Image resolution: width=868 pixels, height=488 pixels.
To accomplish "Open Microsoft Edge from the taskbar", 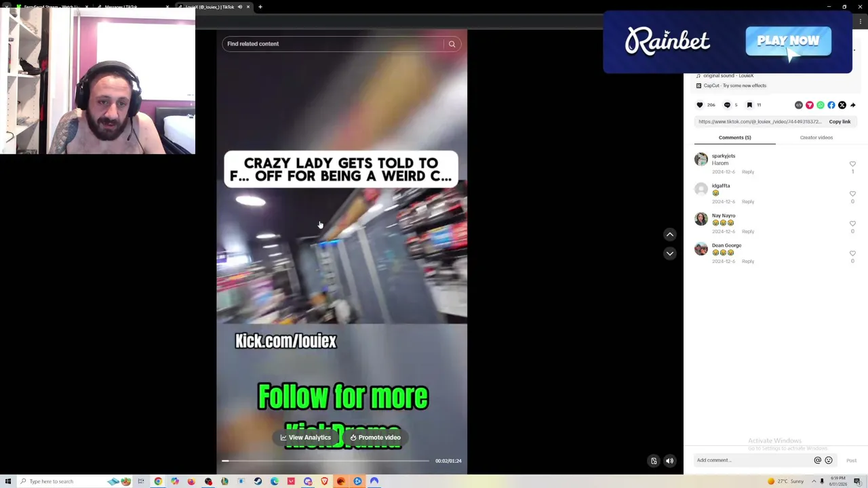I will point(275,481).
